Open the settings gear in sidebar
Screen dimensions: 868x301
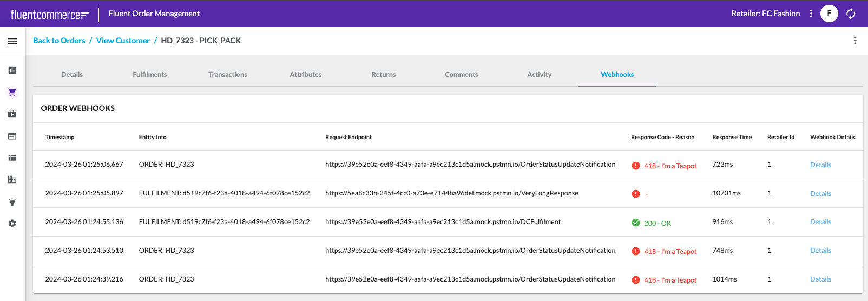12,224
